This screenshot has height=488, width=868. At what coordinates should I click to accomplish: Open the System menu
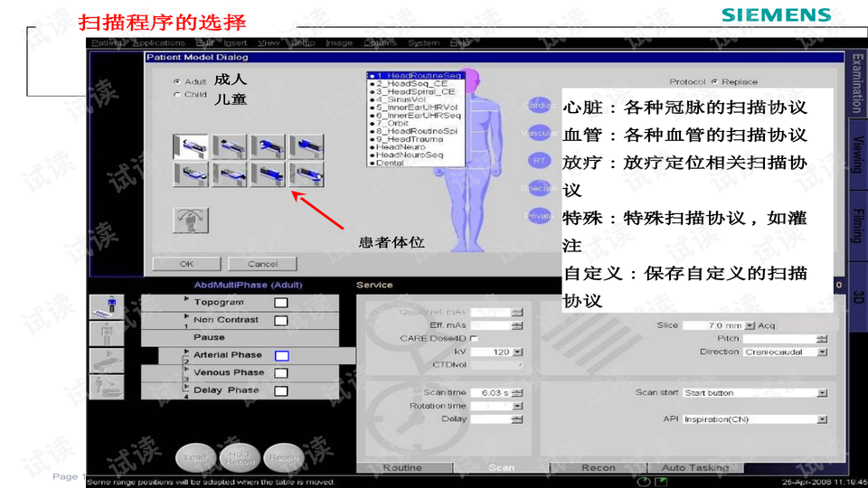click(423, 42)
